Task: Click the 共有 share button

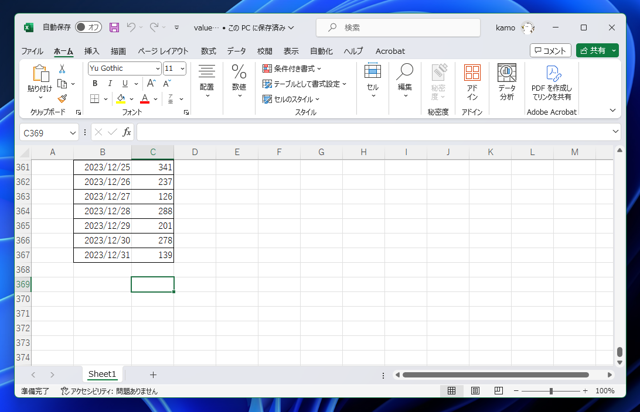Action: [596, 50]
